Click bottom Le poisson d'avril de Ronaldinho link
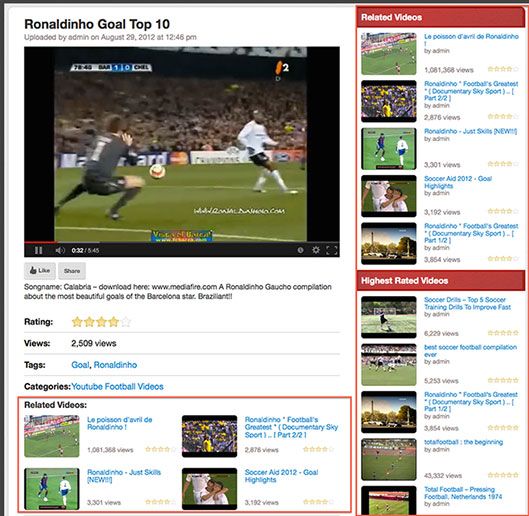The image size is (529, 516). click(x=119, y=423)
